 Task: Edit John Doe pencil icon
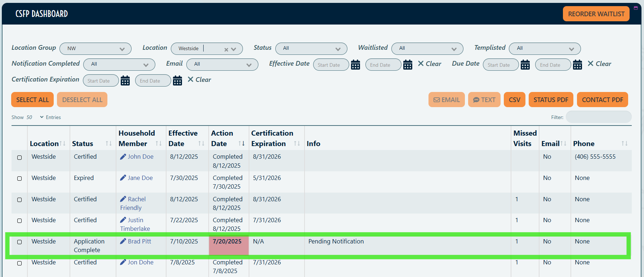123,157
